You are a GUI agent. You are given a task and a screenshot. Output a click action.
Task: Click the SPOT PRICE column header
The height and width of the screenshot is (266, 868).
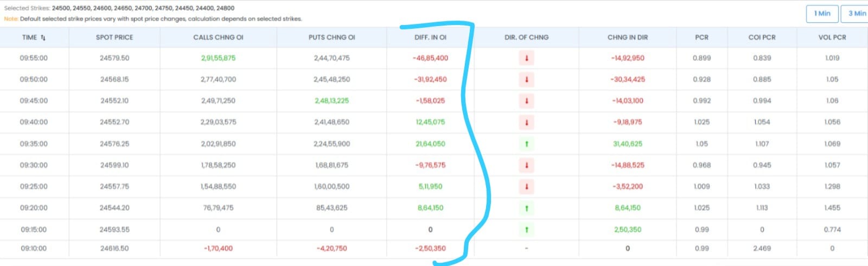click(114, 37)
